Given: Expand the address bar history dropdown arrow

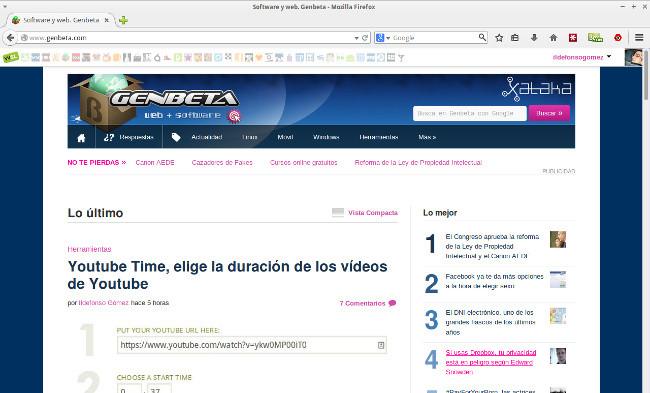Looking at the screenshot, I should [356, 38].
